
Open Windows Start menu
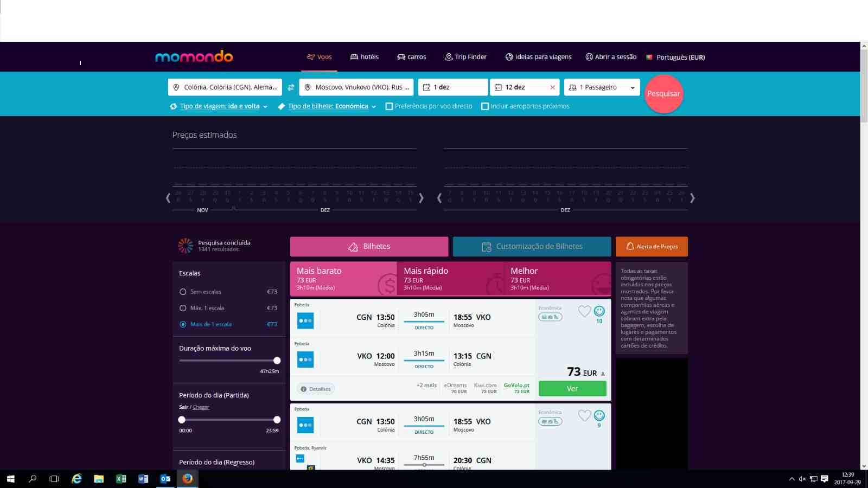click(x=10, y=479)
